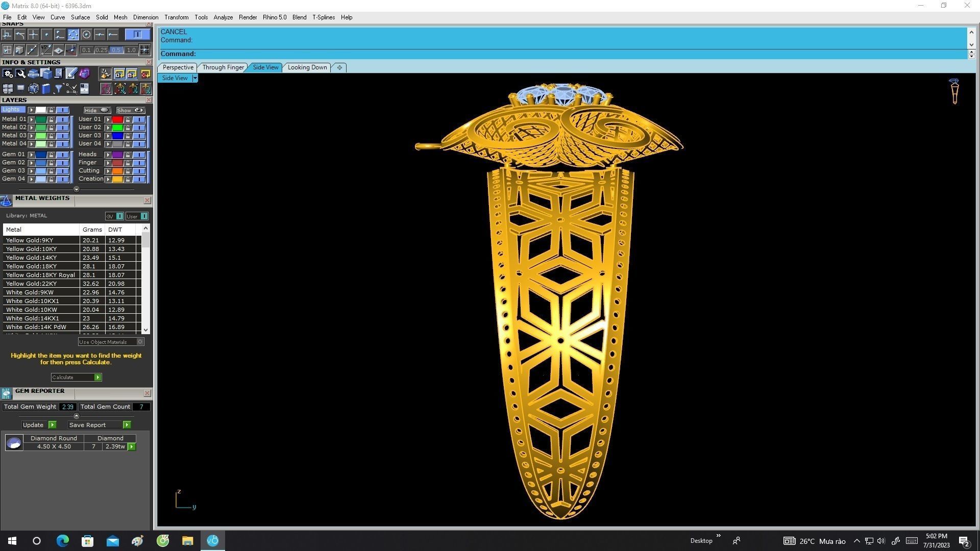Open the report page icon in Info & Settings
Image resolution: width=980 pixels, height=551 pixels.
point(84,89)
